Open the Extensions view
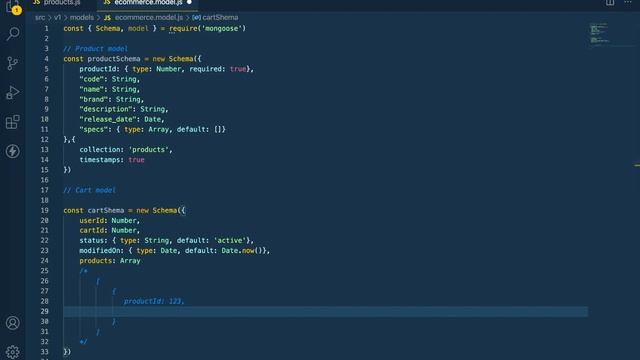 13,122
